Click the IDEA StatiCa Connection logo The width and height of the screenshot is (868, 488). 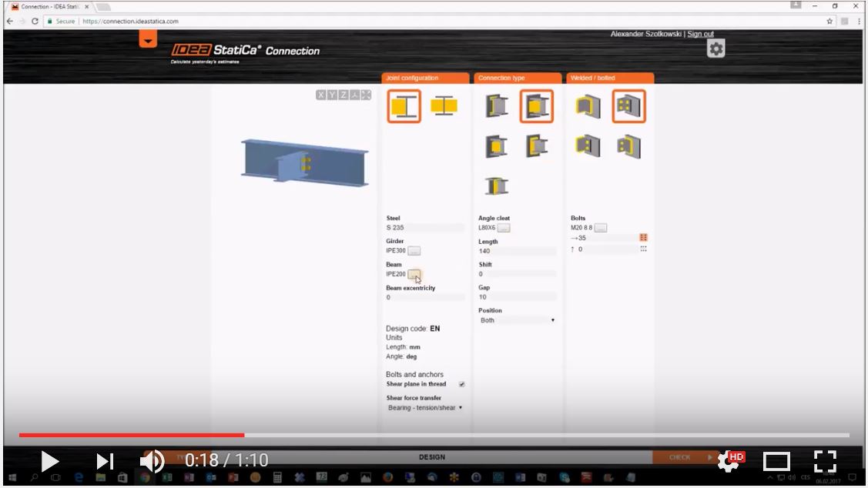tap(245, 52)
